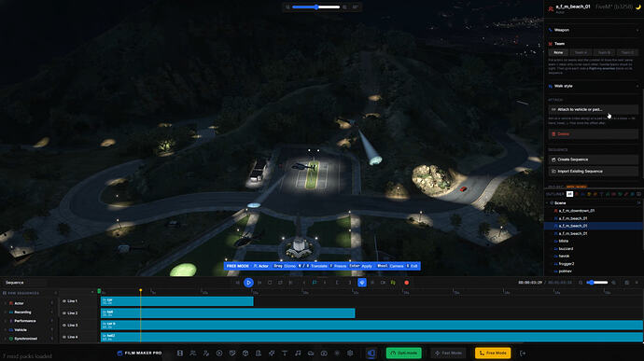Click the exit icon at toolbar end

[x=523, y=353]
